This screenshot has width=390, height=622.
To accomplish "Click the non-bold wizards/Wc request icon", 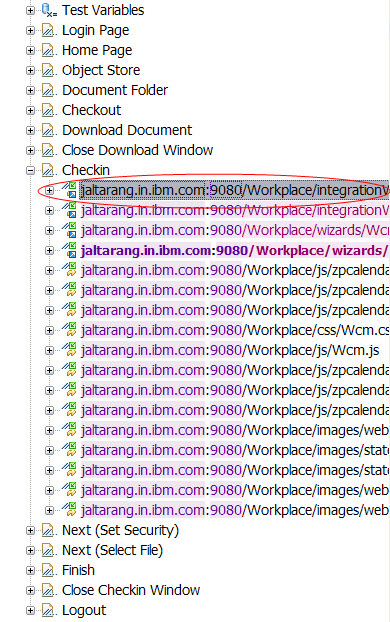I will [69, 230].
